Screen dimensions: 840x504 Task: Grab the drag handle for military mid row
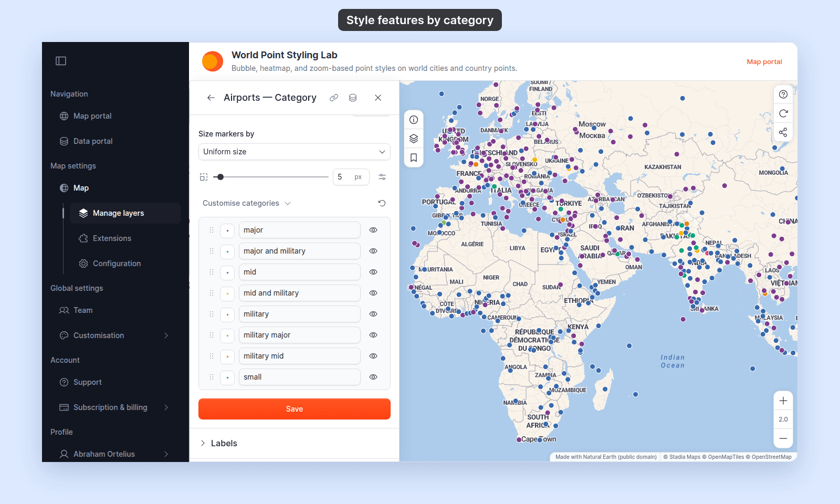[x=212, y=356]
